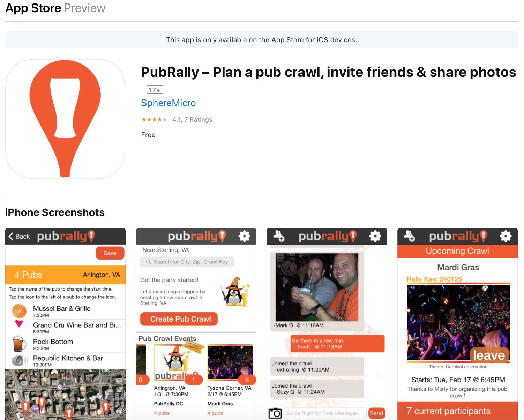This screenshot has height=420, width=524.
Task: Click the martini glass icon beside Grand Cru
Action: click(19, 324)
